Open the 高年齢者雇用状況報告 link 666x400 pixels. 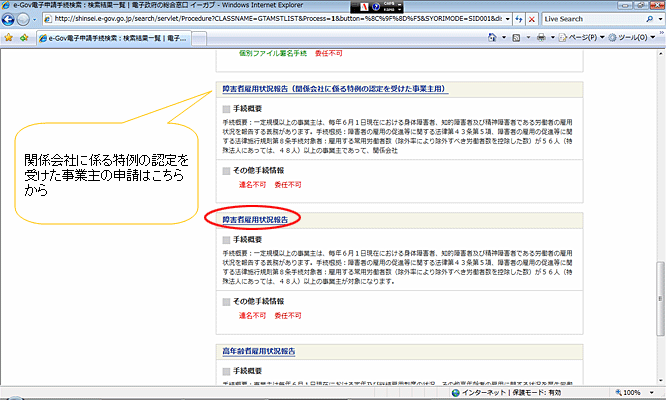pyautogui.click(x=259, y=352)
